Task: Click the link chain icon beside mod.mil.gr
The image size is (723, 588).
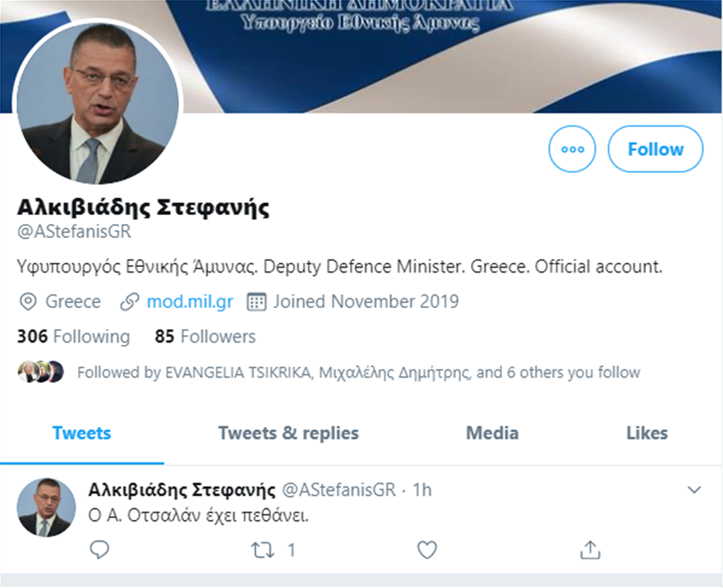Action: tap(130, 302)
